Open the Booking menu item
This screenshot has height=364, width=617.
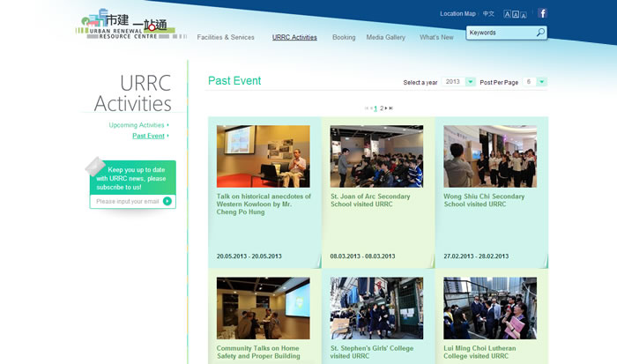click(x=344, y=38)
